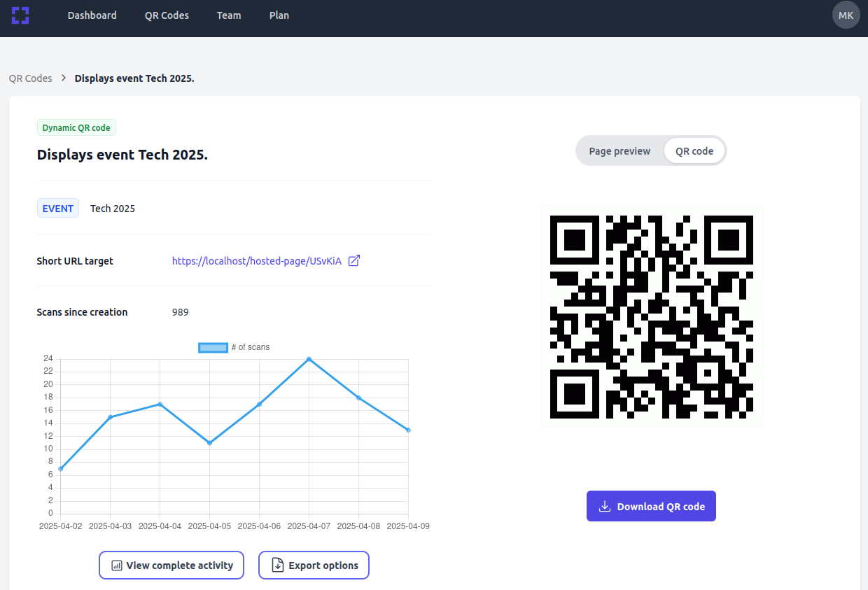Select the QR code tab
868x590 pixels.
coord(694,151)
